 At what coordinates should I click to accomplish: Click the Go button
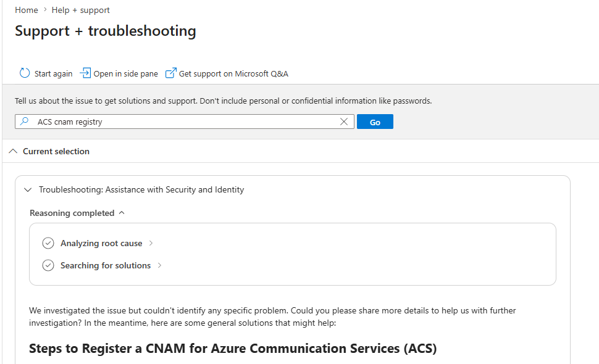pos(375,122)
